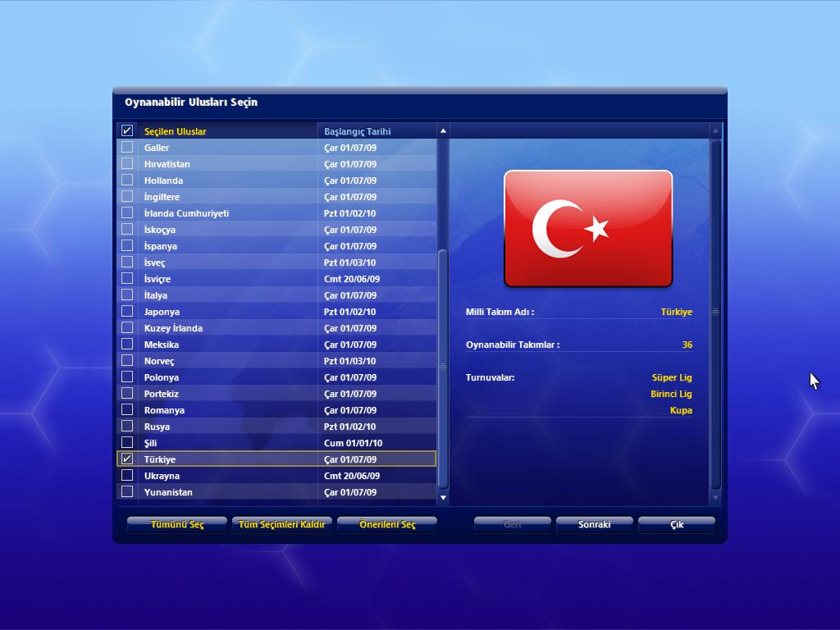The width and height of the screenshot is (840, 630).
Task: Click the Milli Takım Adı value Türkiye
Action: [677, 312]
